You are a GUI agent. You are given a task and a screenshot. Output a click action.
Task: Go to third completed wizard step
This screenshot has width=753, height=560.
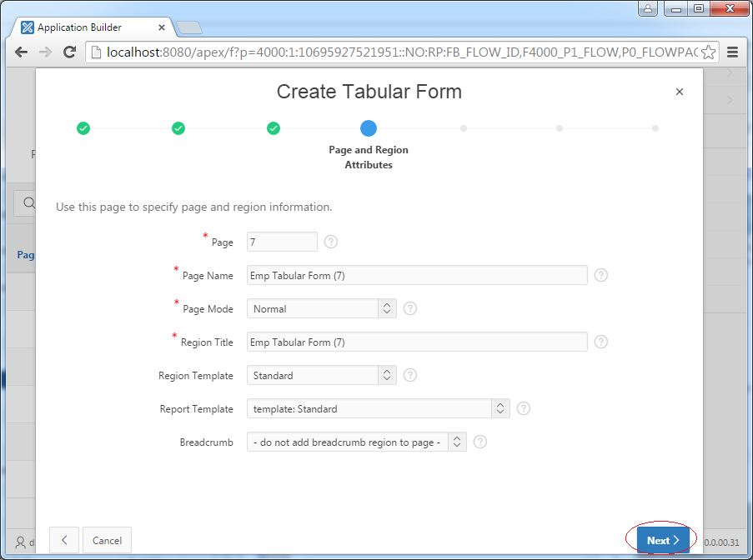(x=274, y=128)
